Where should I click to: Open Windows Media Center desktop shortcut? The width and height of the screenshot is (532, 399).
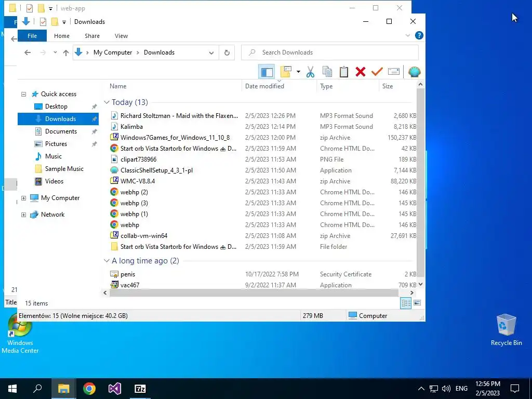(20, 334)
